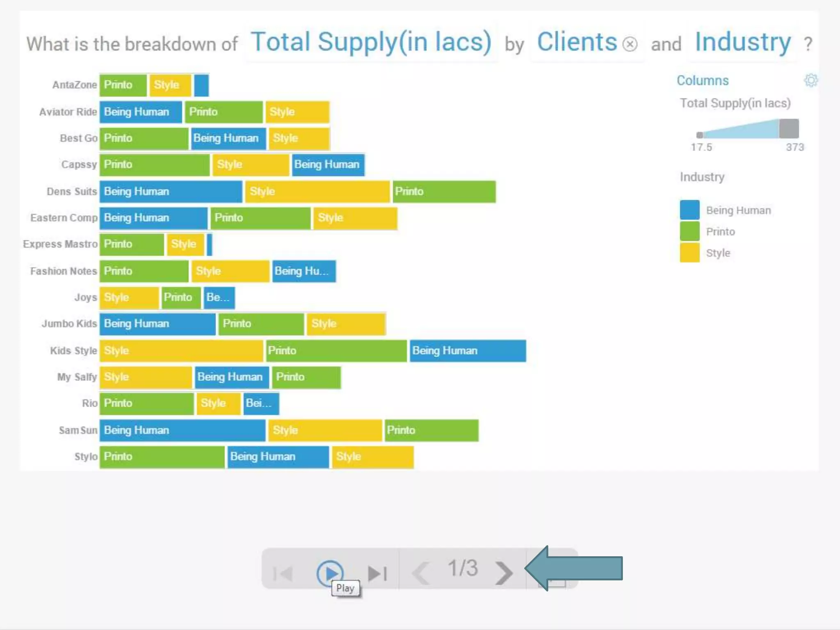Toggle the Being Human legend swatch
840x630 pixels.
tap(689, 210)
